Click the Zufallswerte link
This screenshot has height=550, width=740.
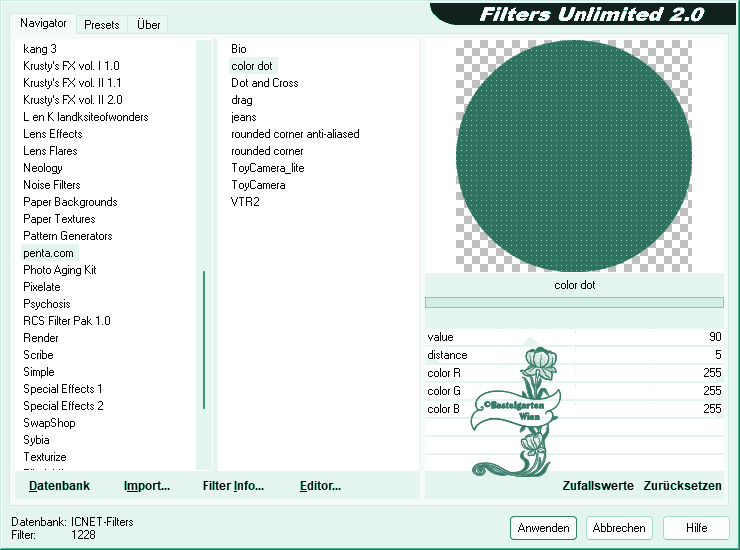(x=598, y=486)
